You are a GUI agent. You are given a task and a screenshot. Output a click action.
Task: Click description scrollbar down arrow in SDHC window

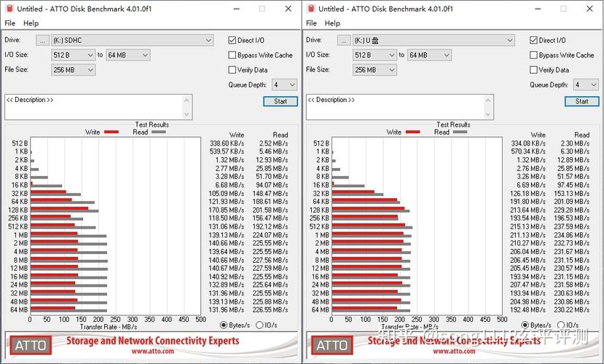187,114
